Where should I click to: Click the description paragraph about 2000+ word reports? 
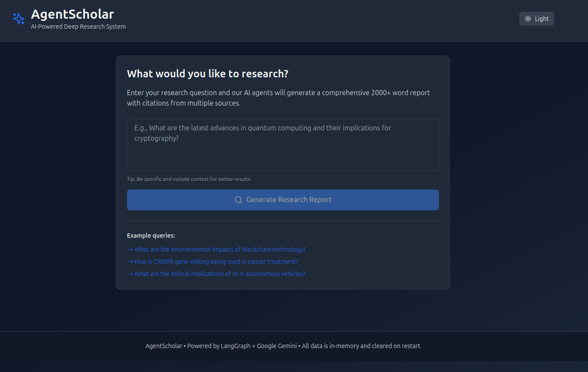point(278,98)
